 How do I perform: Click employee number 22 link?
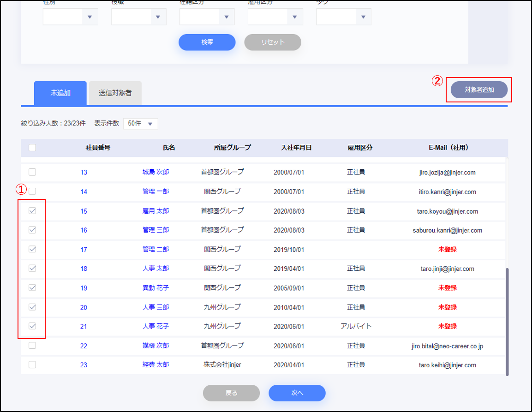(x=84, y=346)
